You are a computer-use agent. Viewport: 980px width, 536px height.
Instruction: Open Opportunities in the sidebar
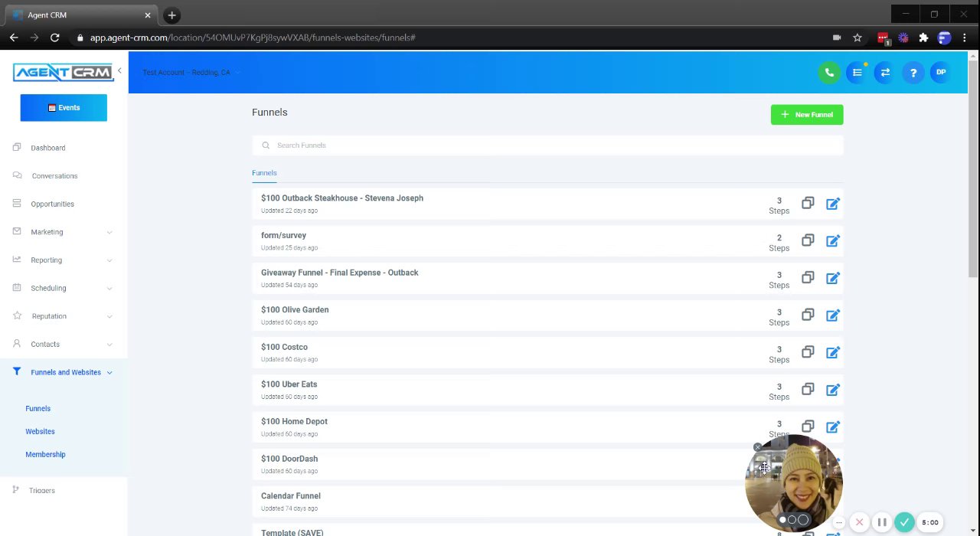52,204
